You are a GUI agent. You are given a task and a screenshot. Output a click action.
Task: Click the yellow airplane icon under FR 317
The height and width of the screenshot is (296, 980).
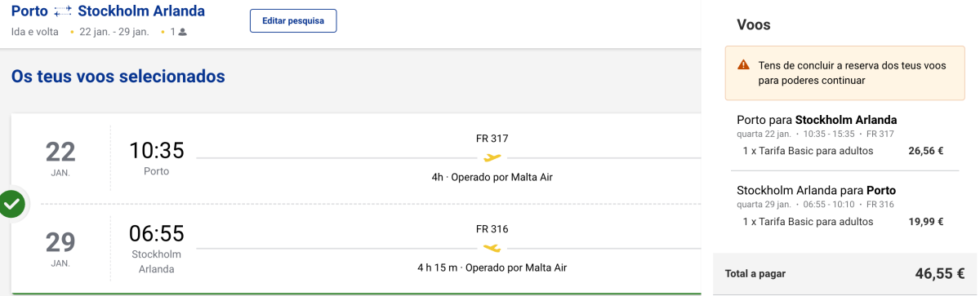point(492,157)
